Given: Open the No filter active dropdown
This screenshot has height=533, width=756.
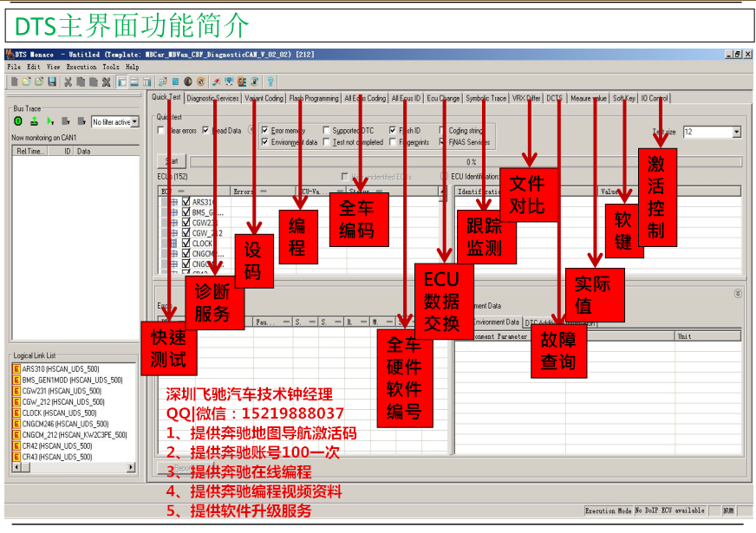Looking at the screenshot, I should click(135, 122).
